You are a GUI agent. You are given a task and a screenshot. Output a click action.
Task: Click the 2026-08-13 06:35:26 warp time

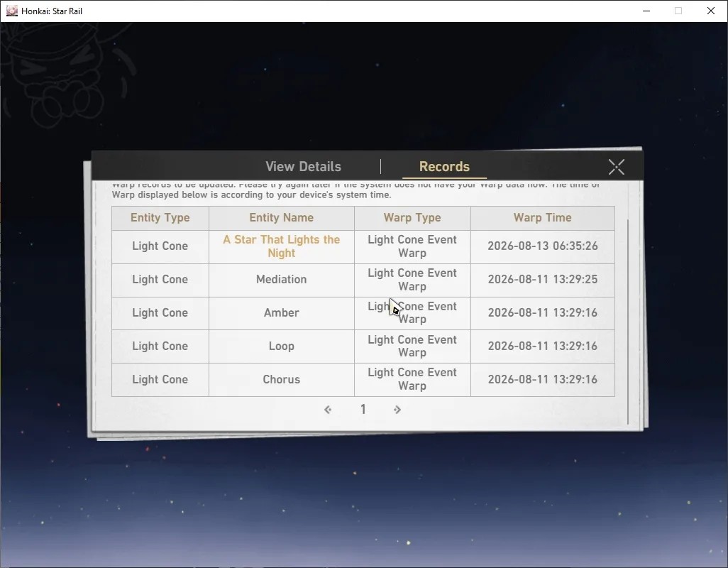pos(542,246)
